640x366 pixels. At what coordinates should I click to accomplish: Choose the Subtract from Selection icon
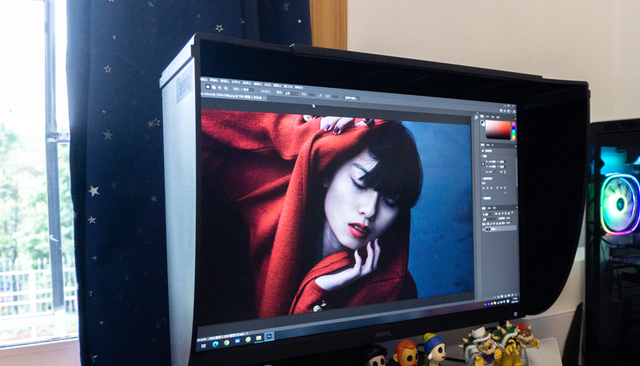pyautogui.click(x=220, y=88)
